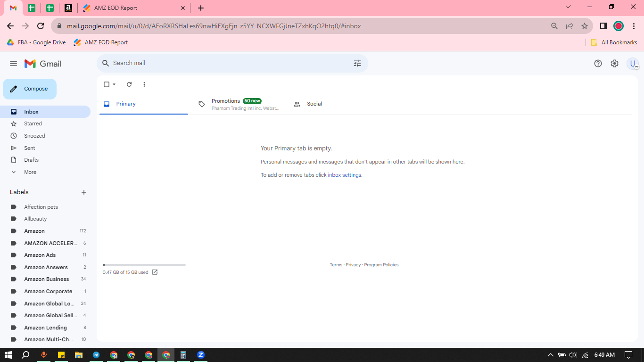Viewport: 644px width, 362px height.
Task: Go back in browser history
Action: pyautogui.click(x=10, y=26)
